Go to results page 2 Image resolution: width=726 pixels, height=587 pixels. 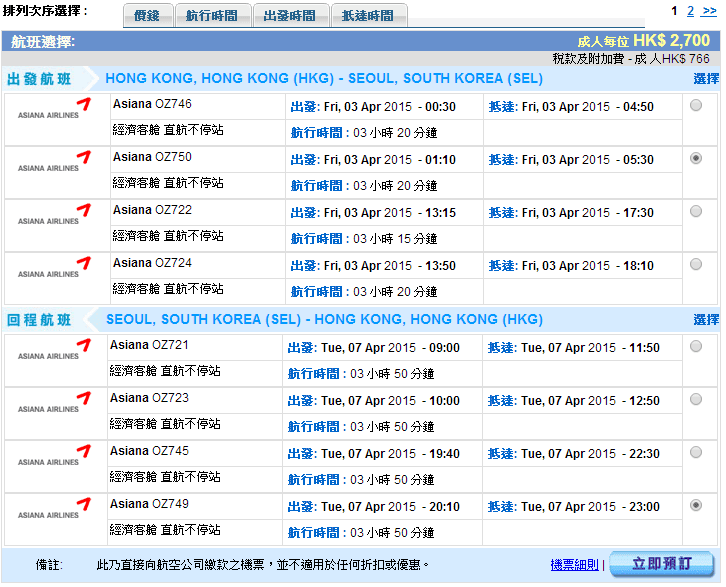[690, 11]
